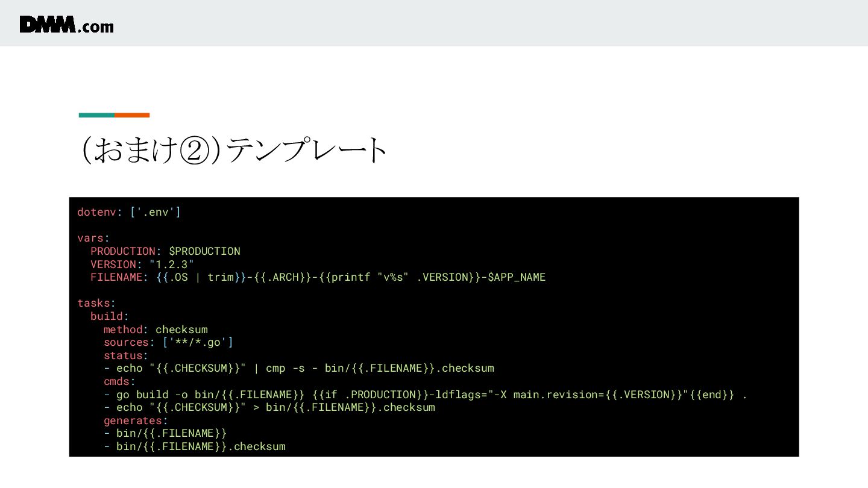Click the vars: keyword line
The width and height of the screenshot is (868, 488).
(x=93, y=238)
